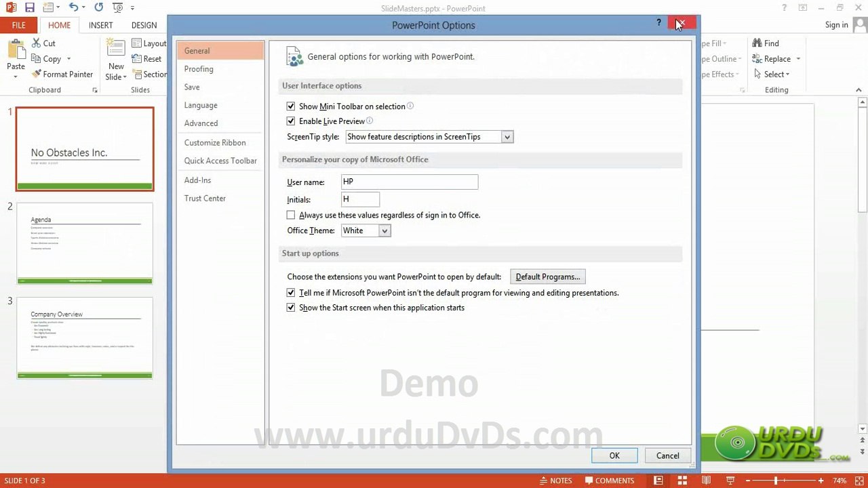Select the Proofing category
The width and height of the screenshot is (868, 488).
(x=220, y=69)
